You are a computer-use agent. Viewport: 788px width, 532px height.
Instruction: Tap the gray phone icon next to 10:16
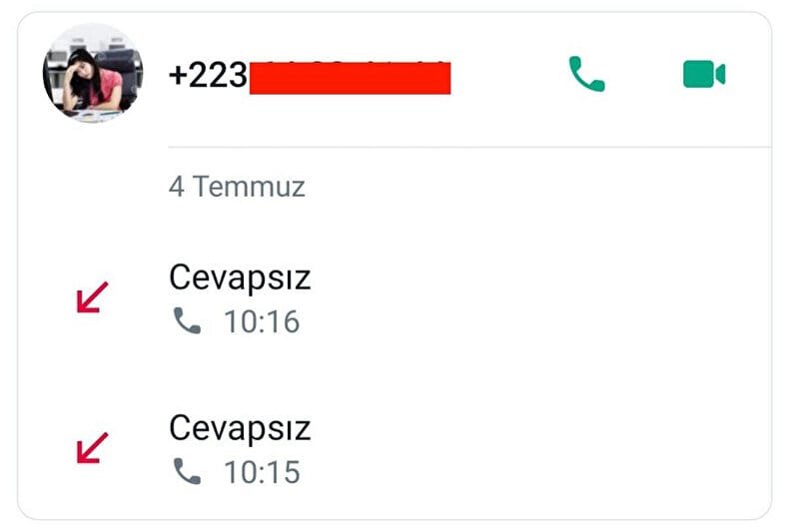pyautogui.click(x=187, y=320)
